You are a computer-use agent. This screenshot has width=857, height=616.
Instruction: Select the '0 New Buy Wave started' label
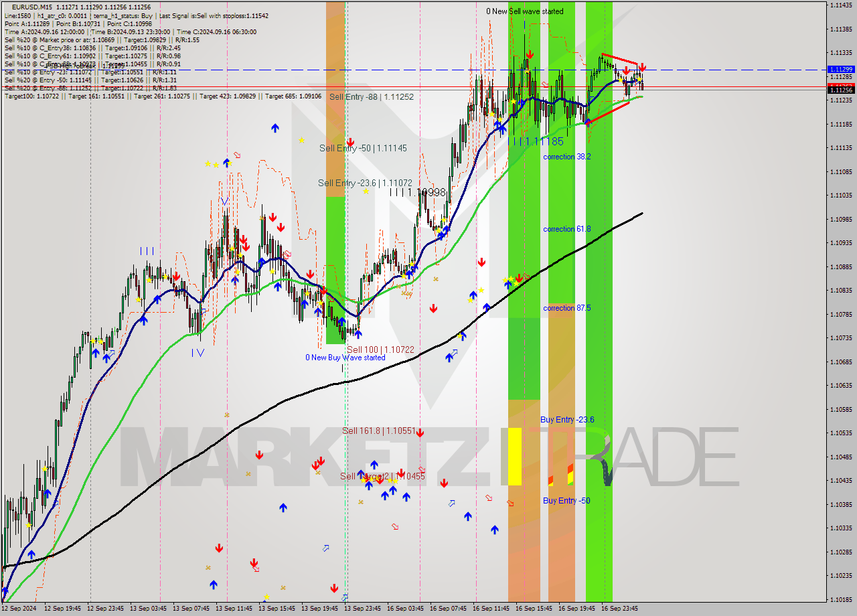click(x=345, y=358)
